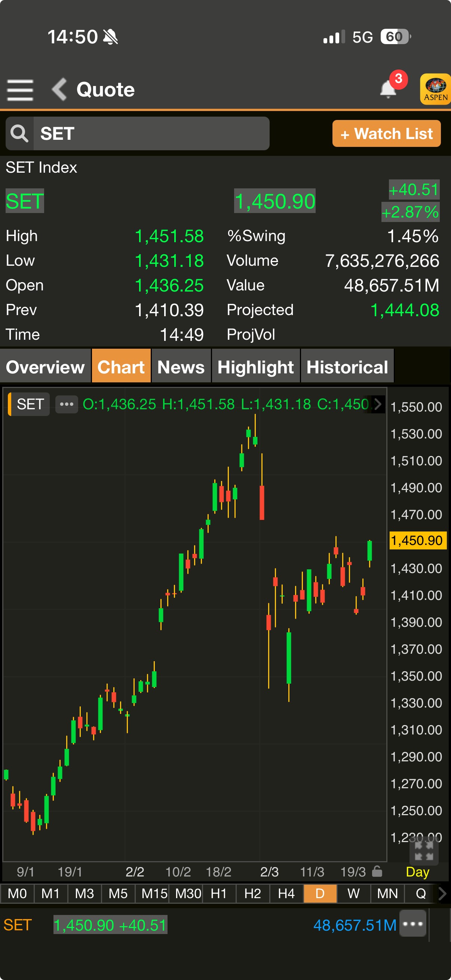This screenshot has height=980, width=451.
Task: Open the hamburger menu
Action: pos(20,90)
